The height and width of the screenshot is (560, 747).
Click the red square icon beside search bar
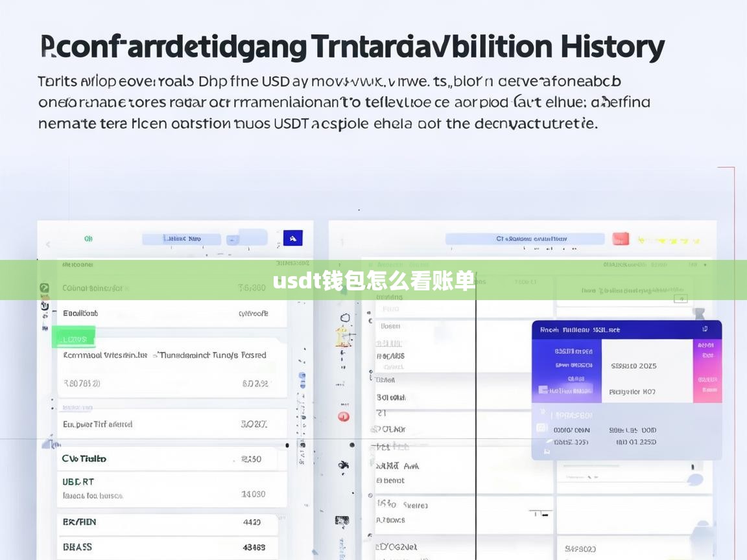pyautogui.click(x=621, y=239)
